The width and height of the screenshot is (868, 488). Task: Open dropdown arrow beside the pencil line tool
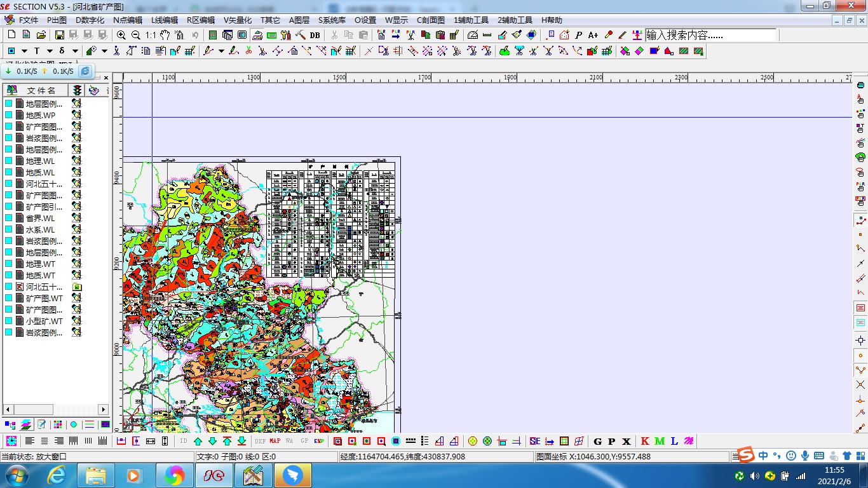pos(221,51)
